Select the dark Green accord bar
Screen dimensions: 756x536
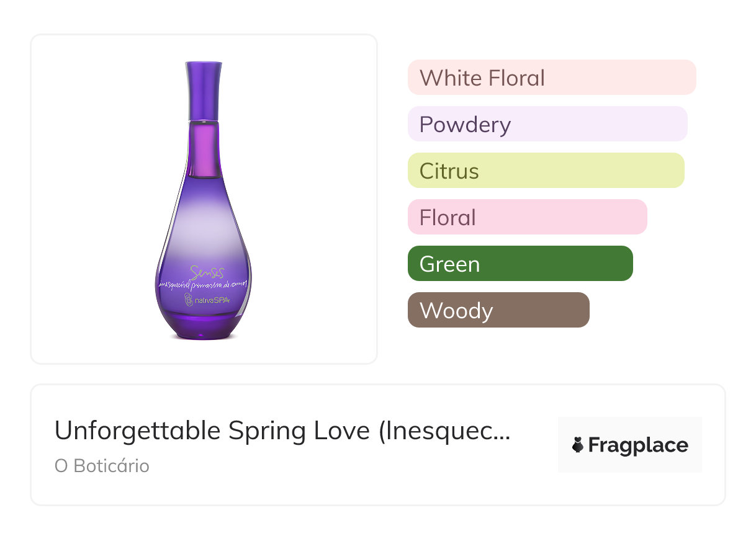point(520,264)
